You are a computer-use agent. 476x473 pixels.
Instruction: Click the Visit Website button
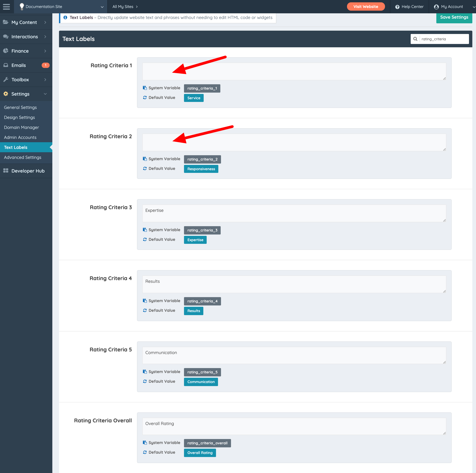366,7
